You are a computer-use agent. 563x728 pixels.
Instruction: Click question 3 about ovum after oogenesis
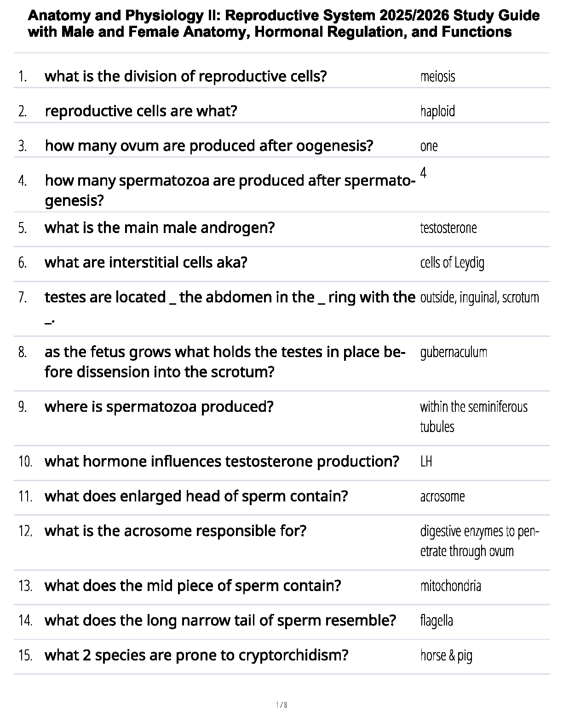pos(209,146)
